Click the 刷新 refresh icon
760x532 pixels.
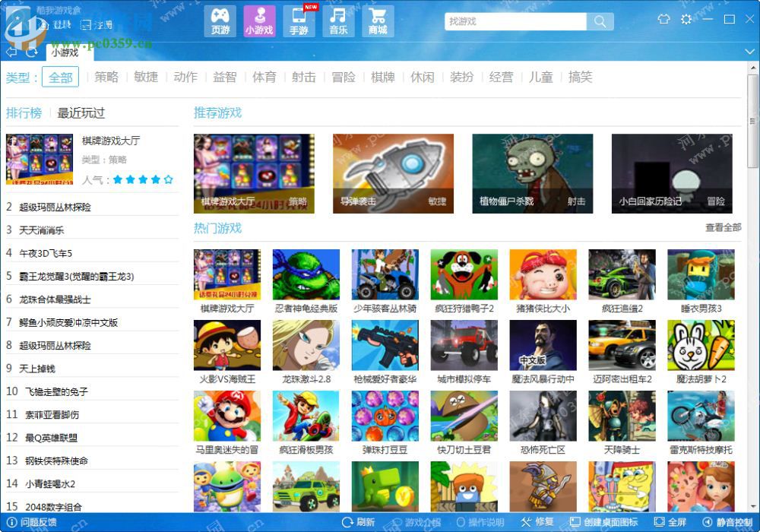click(358, 522)
